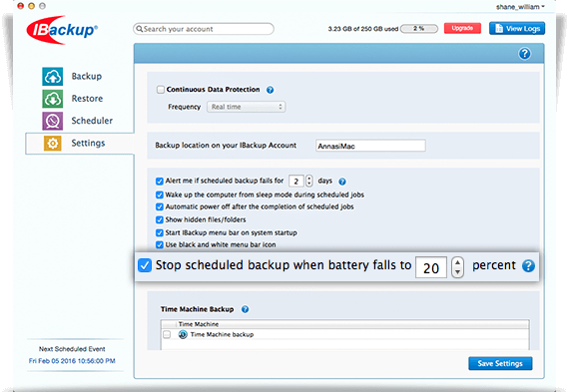Toggle black and white menu bar icon
The width and height of the screenshot is (569, 392).
[x=160, y=244]
